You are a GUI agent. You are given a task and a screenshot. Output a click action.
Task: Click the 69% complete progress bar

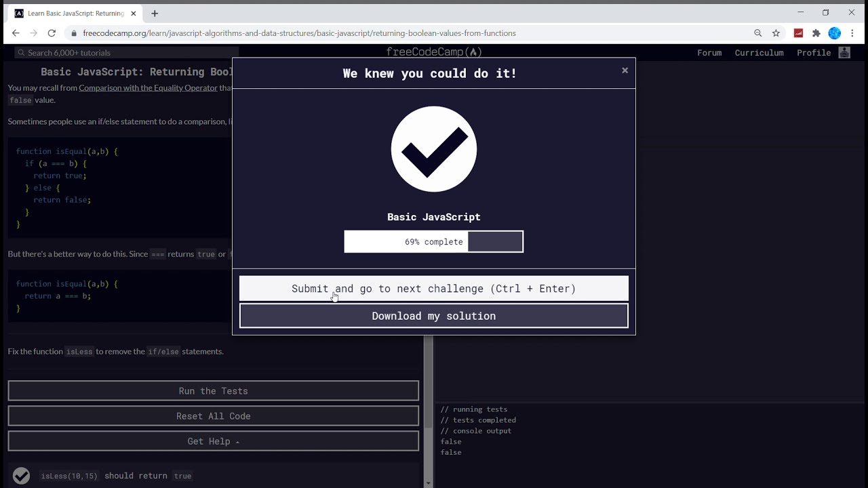(x=434, y=241)
